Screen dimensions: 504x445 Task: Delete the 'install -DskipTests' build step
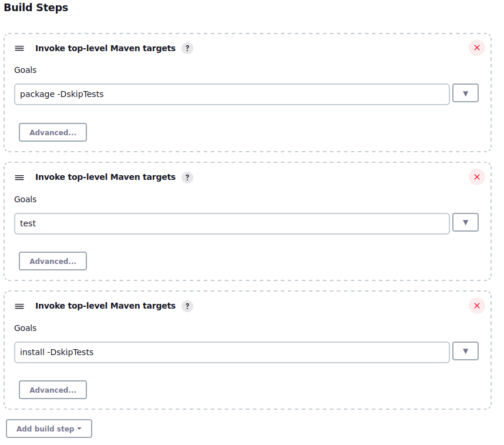476,306
